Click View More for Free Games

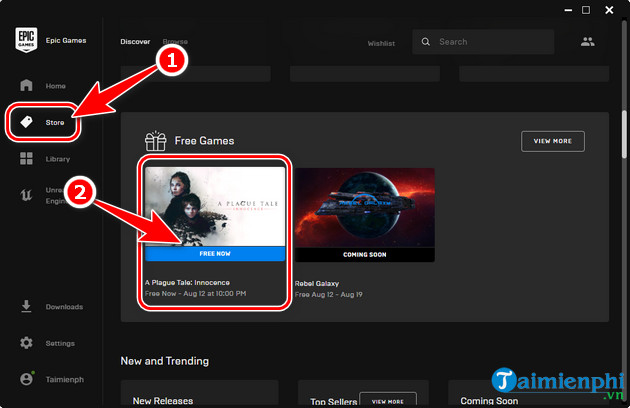(x=552, y=141)
